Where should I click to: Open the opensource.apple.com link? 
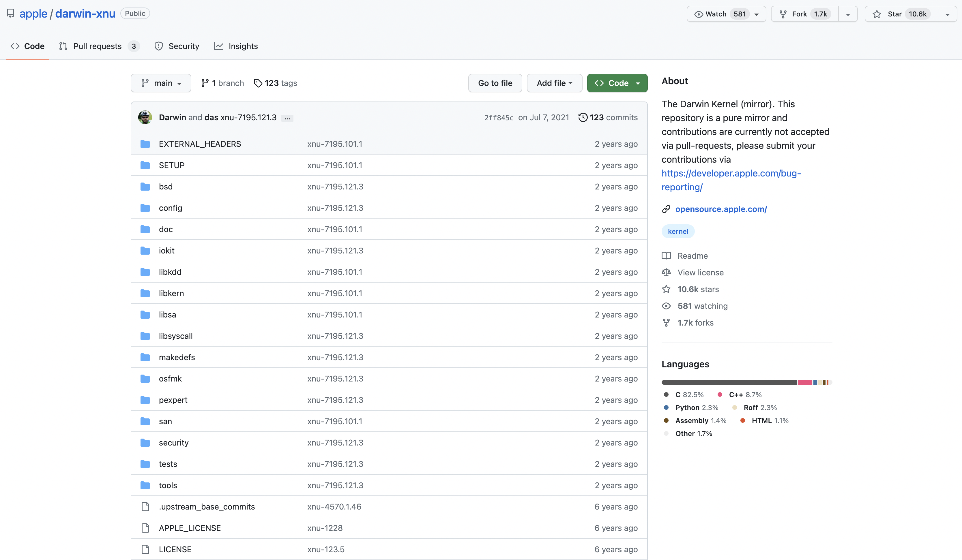pos(721,209)
